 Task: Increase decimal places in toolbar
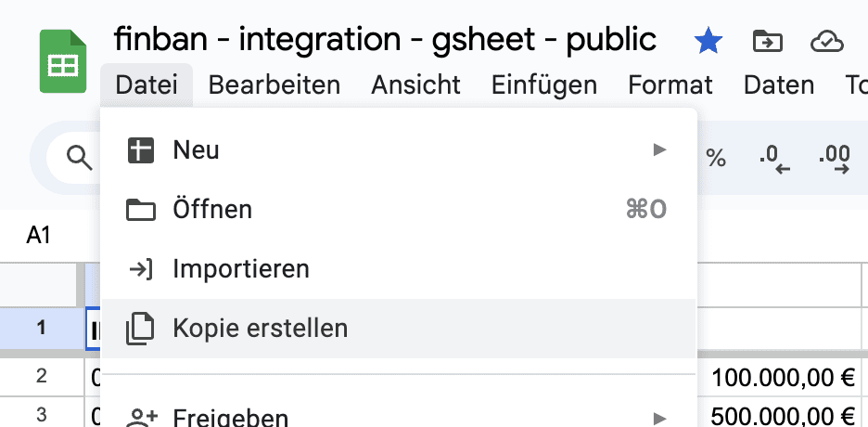pos(835,158)
